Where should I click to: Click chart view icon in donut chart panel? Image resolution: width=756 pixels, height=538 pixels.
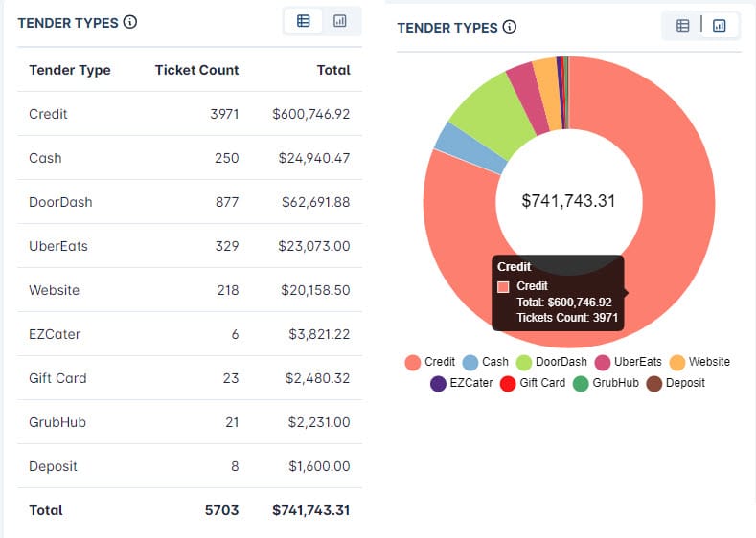(x=720, y=26)
